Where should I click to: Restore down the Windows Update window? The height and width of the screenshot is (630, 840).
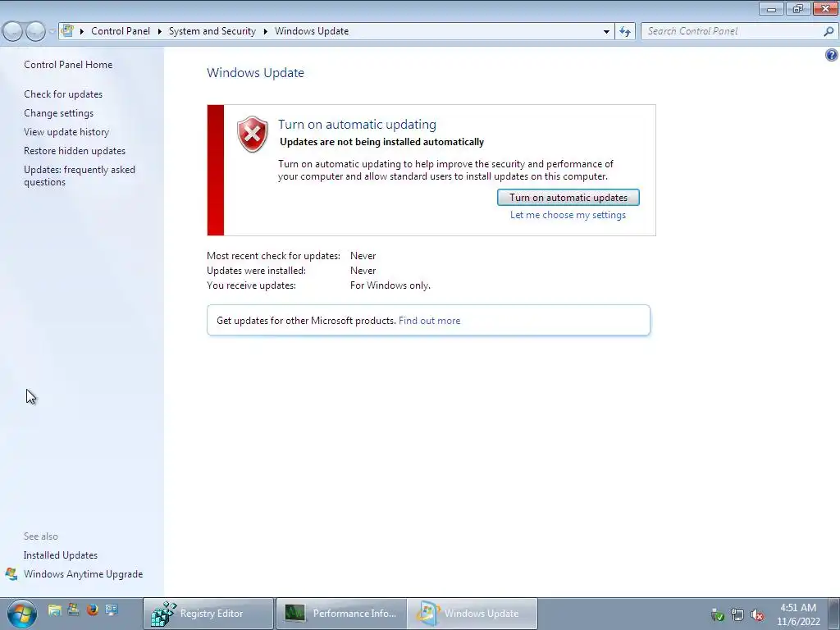pyautogui.click(x=798, y=8)
